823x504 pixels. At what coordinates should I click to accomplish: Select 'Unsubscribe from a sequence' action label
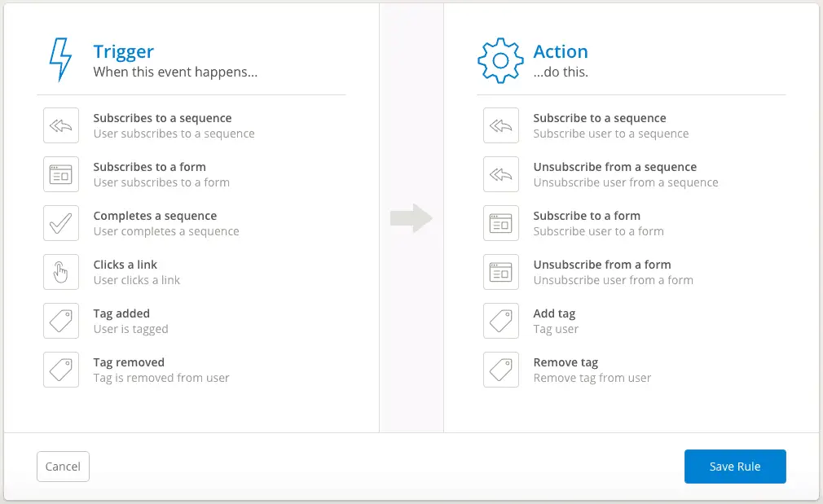[x=614, y=167]
